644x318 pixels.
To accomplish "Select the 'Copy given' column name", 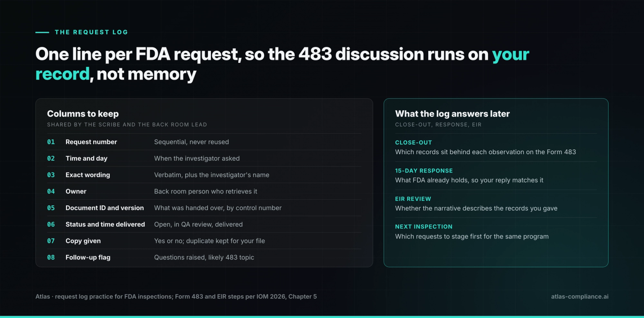I will pyautogui.click(x=83, y=241).
